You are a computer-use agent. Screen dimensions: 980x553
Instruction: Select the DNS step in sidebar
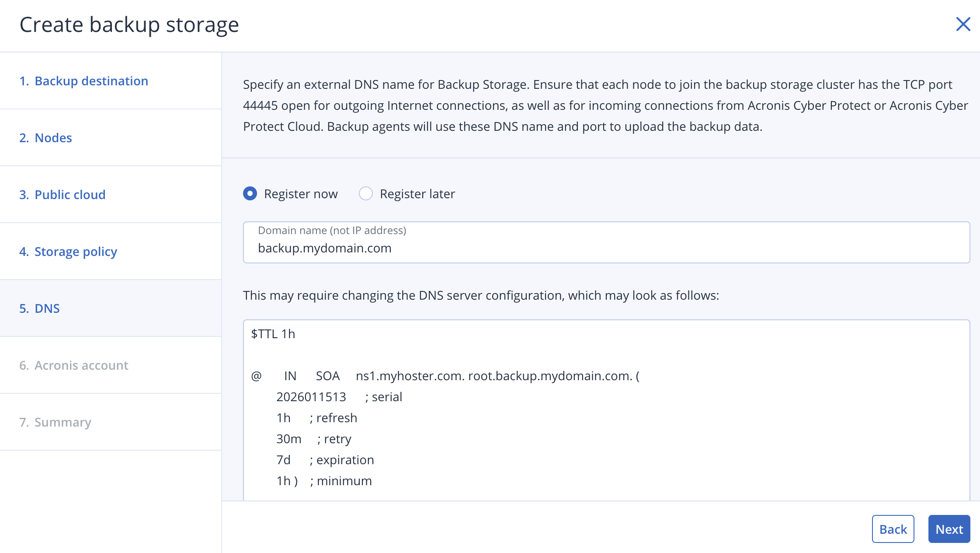47,308
